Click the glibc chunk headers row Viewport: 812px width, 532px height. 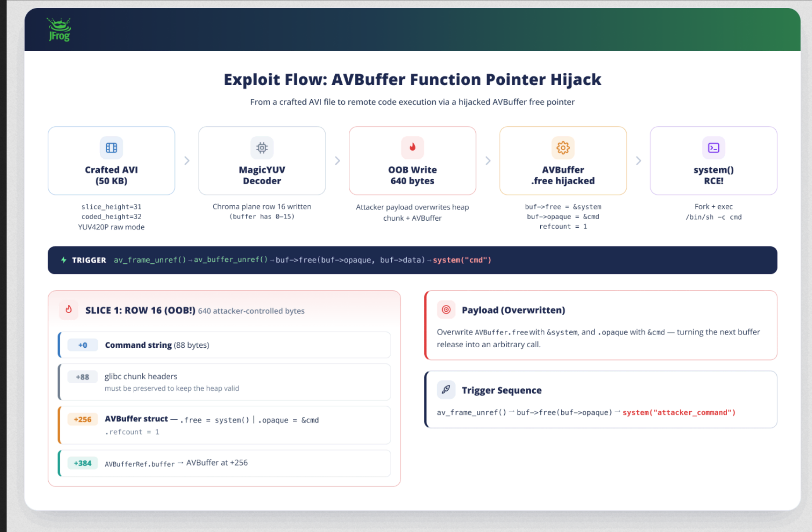pos(224,382)
